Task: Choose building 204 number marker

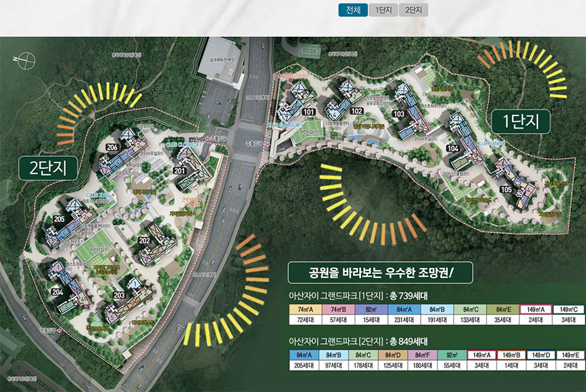Action: [57, 291]
